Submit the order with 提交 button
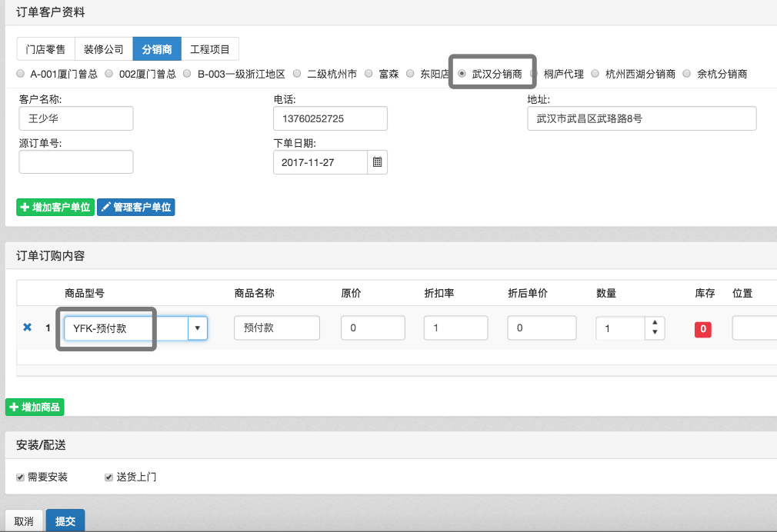 [65, 521]
